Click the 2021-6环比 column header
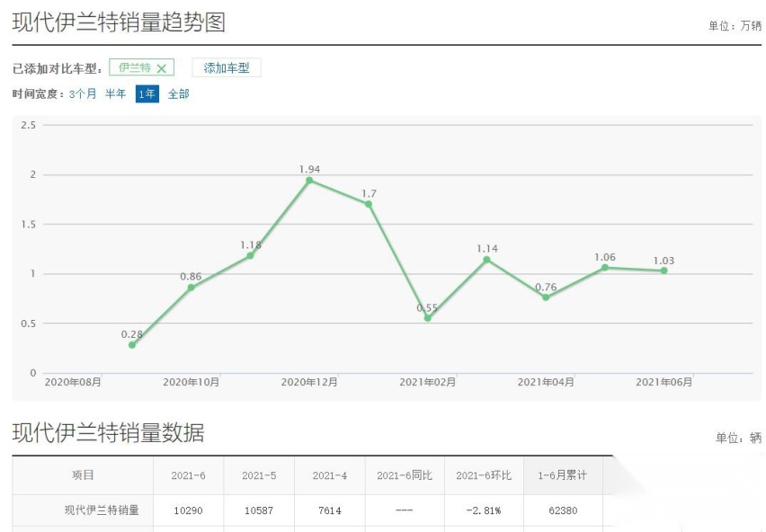The image size is (766, 532). (x=484, y=475)
